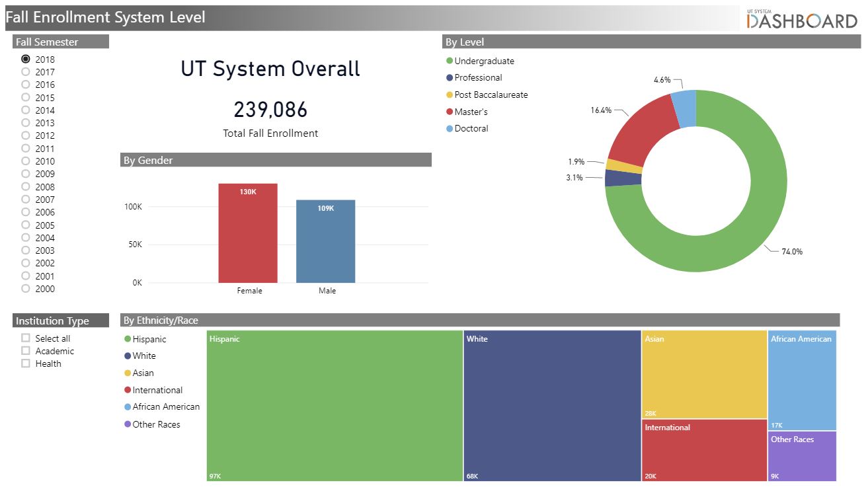Pick the 2015 semester radio button

(x=26, y=97)
